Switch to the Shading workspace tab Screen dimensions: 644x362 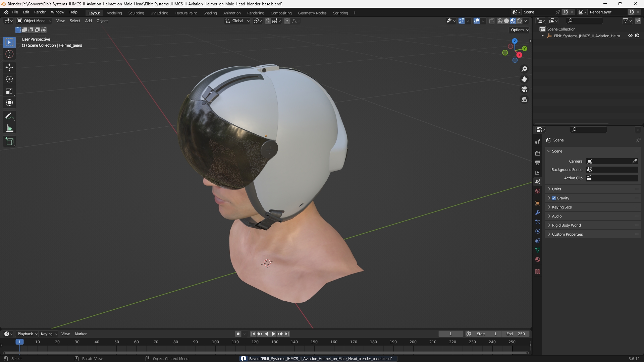210,13
